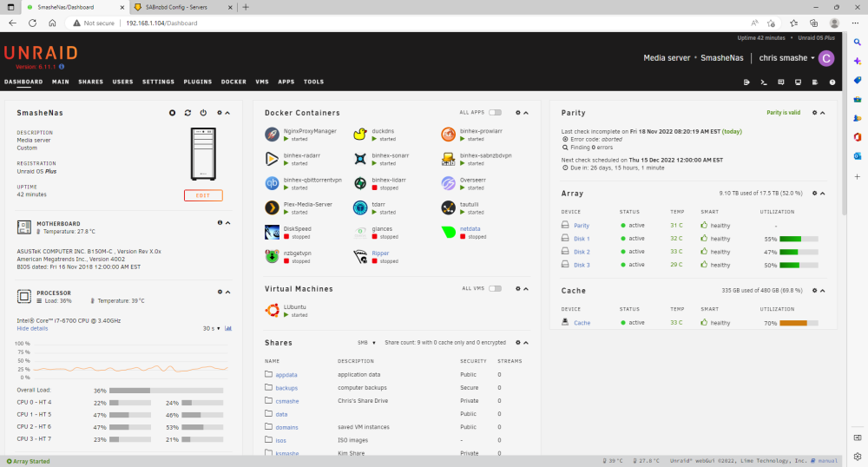Click the binhex-lidarr container icon
The image size is (868, 467).
tap(360, 183)
